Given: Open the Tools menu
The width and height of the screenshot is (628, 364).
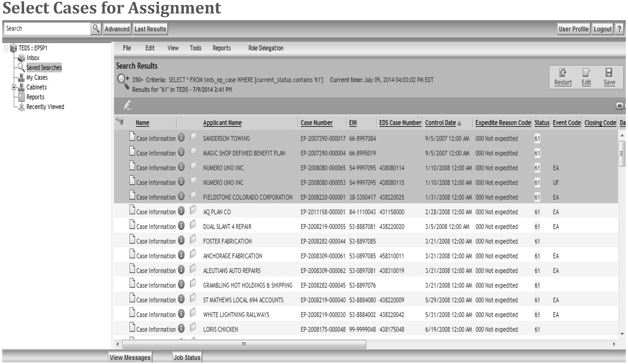Looking at the screenshot, I should (195, 48).
